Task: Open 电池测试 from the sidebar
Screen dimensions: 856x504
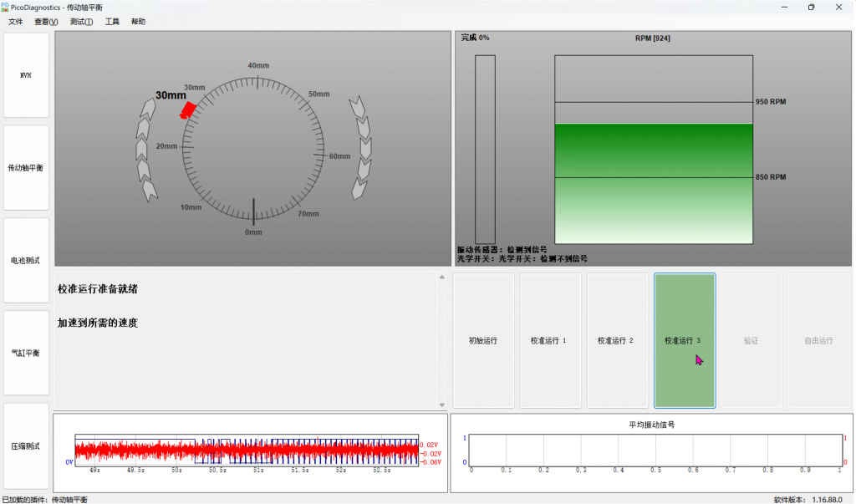Action: click(26, 260)
